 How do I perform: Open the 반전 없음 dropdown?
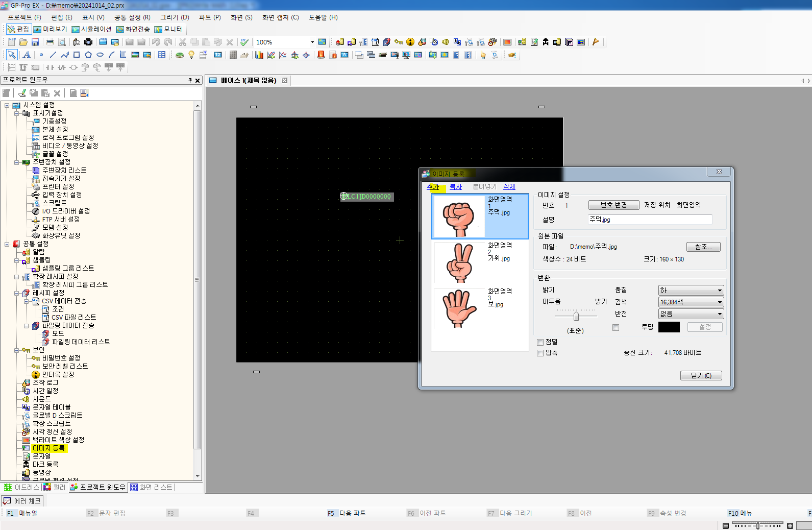click(691, 314)
